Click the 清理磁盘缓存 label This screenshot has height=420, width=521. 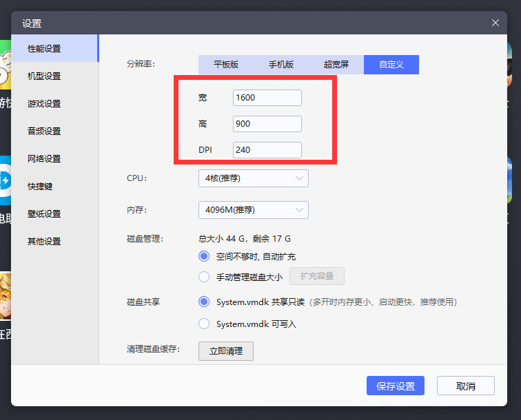153,349
